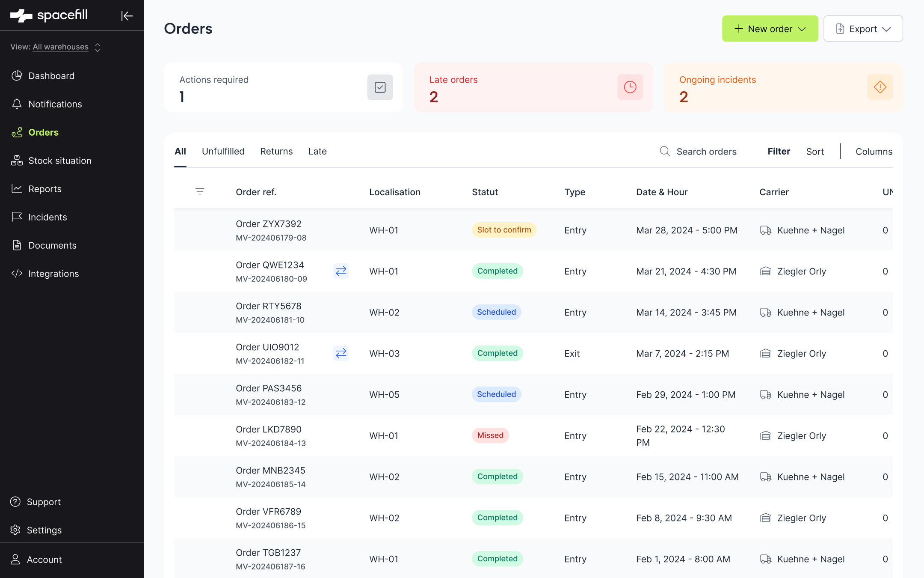The image size is (924, 578).
Task: Click the Settings gear icon
Action: click(x=15, y=530)
